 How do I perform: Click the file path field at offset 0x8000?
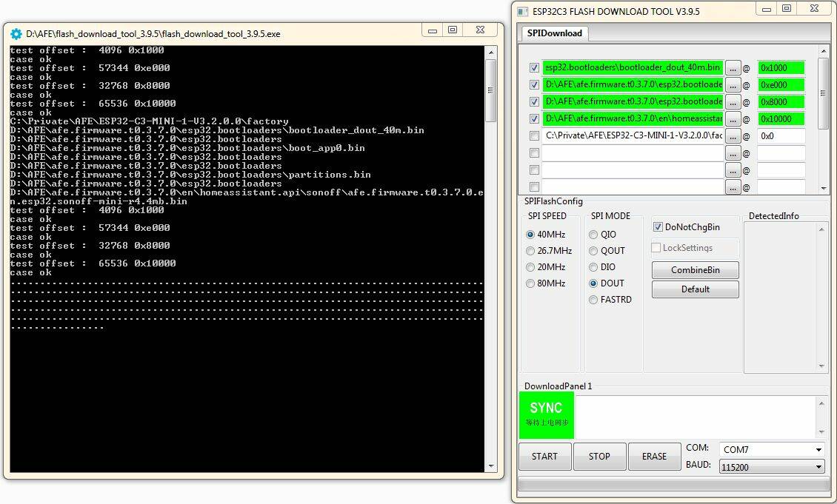pyautogui.click(x=633, y=102)
